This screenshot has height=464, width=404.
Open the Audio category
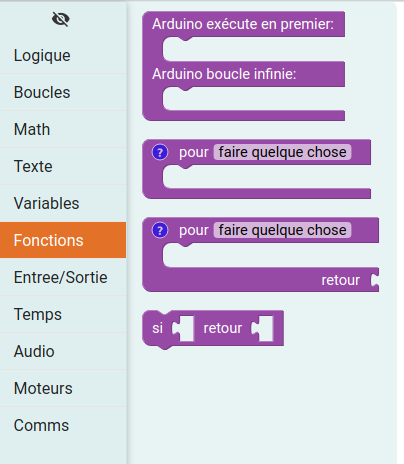pyautogui.click(x=63, y=351)
